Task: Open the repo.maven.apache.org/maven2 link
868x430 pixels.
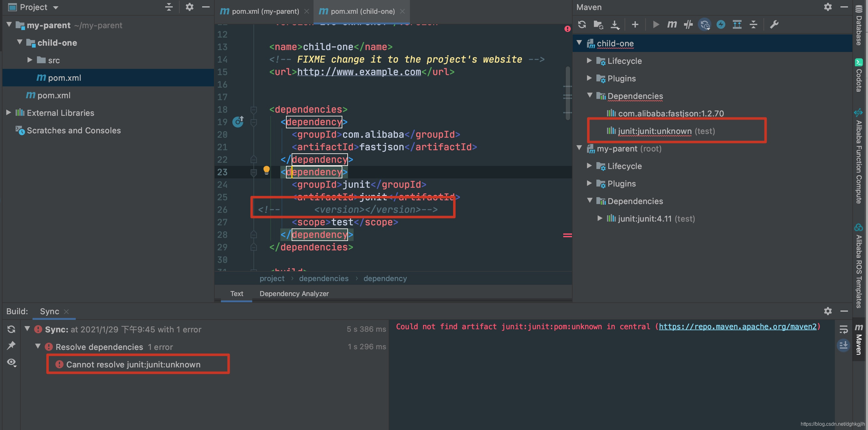Action: tap(738, 326)
